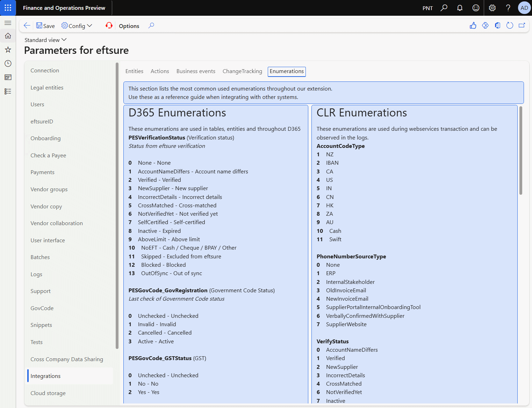Click the thumbs up feedback icon
Screen dimensions: 532x408
coord(473,26)
